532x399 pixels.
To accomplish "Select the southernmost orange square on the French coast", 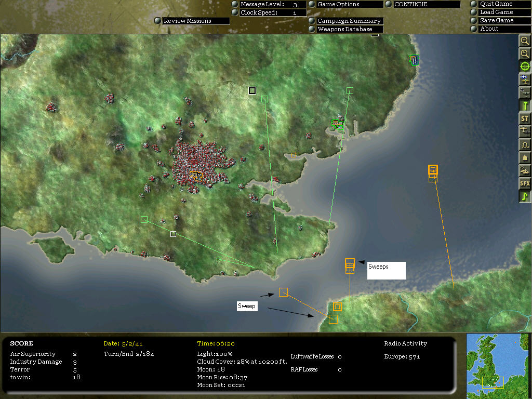I will 333,320.
